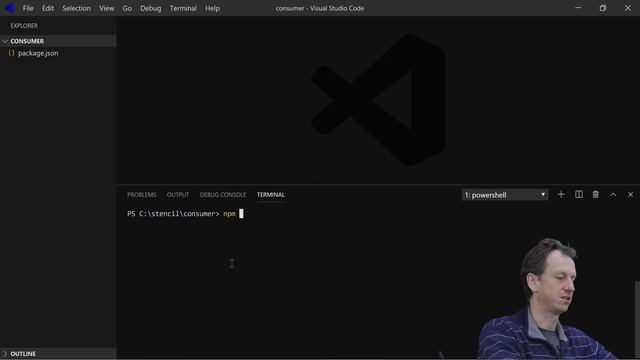
Task: Click the package.json file type icon
Action: (11, 53)
